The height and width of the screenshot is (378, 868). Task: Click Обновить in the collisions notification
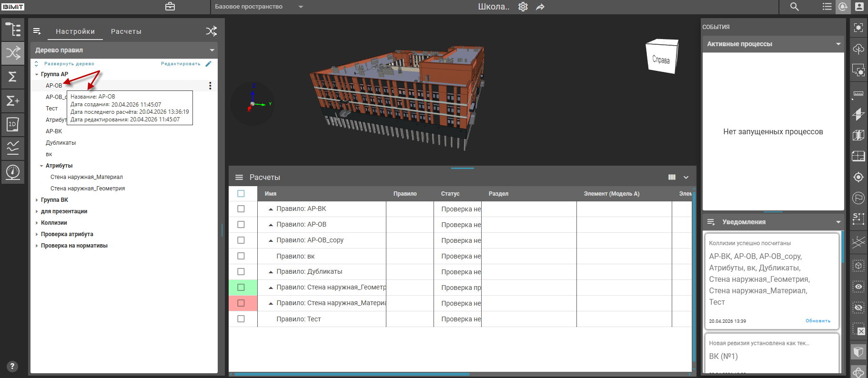click(x=818, y=321)
